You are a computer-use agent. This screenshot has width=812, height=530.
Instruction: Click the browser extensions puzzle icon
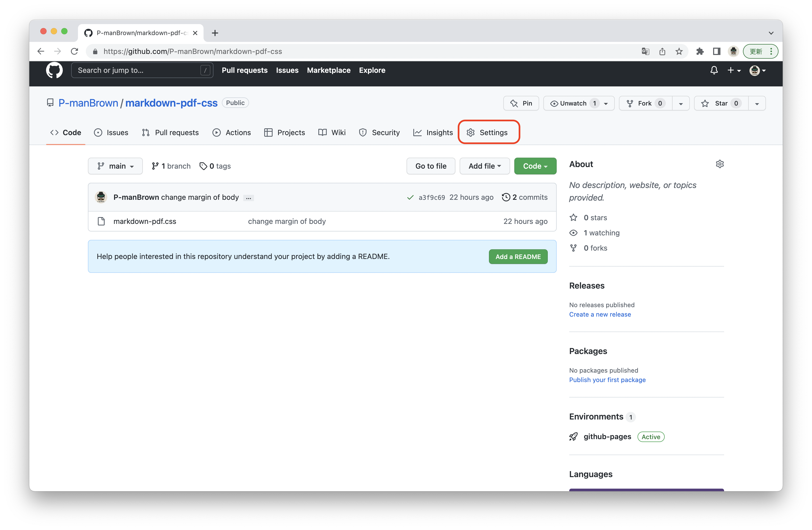(x=700, y=52)
